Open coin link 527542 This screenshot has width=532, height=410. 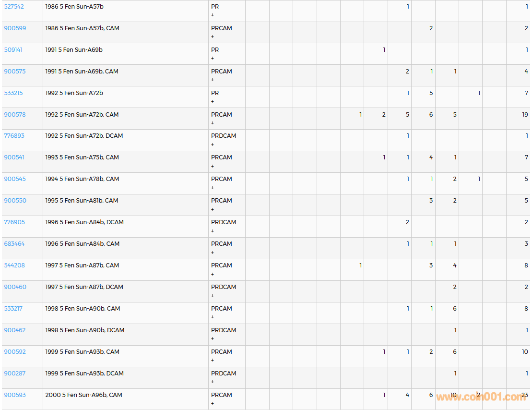pyautogui.click(x=14, y=7)
